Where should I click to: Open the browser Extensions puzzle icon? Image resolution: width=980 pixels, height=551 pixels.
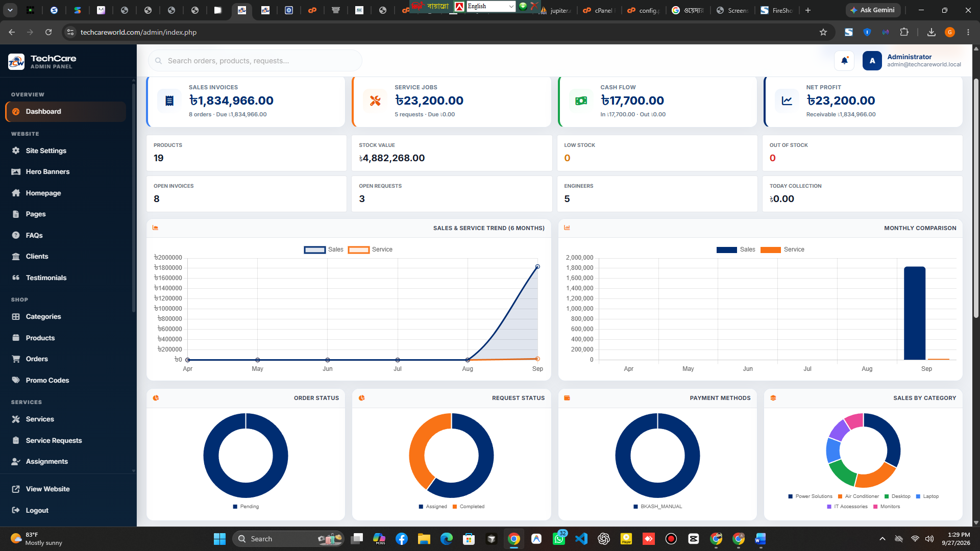click(x=904, y=32)
